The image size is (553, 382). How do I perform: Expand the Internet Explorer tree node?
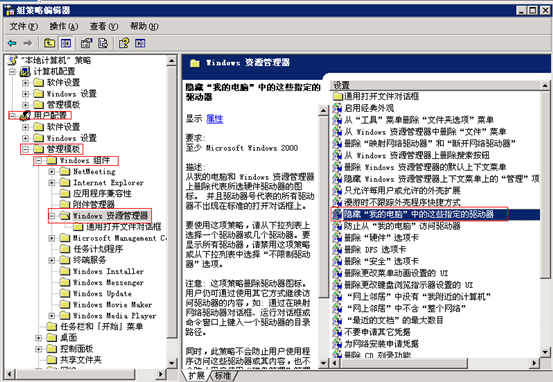point(52,183)
